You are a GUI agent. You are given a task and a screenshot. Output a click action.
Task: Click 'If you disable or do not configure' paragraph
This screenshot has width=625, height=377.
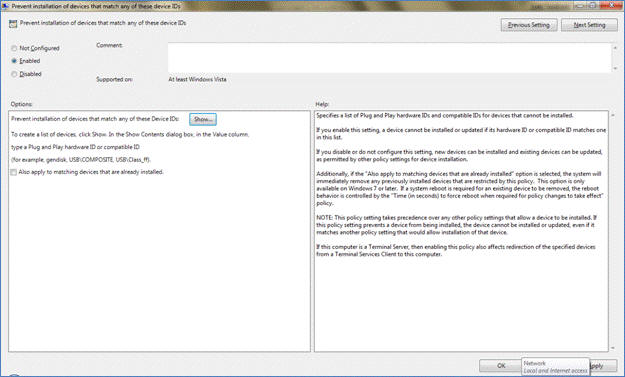coord(460,155)
